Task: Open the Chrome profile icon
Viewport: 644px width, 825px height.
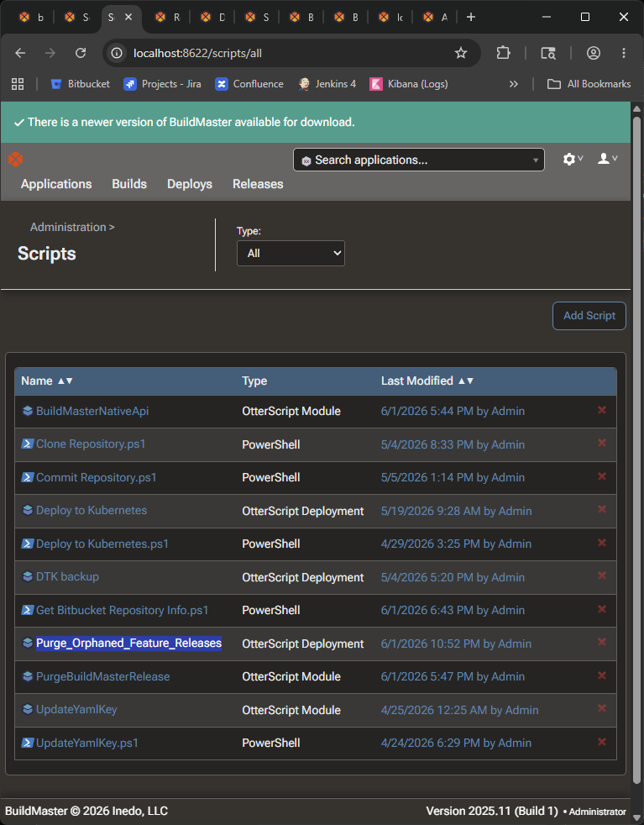Action: 593,53
